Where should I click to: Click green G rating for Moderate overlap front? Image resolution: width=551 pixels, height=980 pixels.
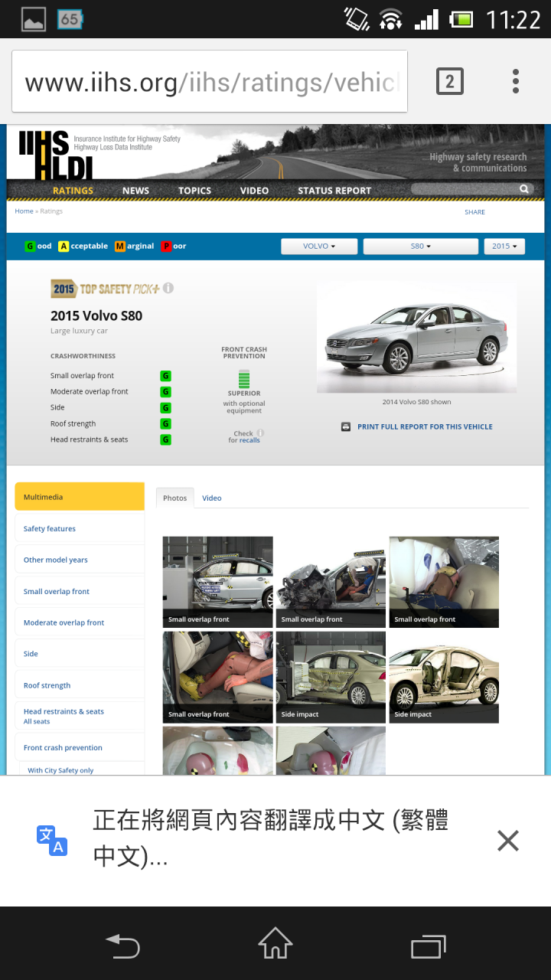(165, 392)
